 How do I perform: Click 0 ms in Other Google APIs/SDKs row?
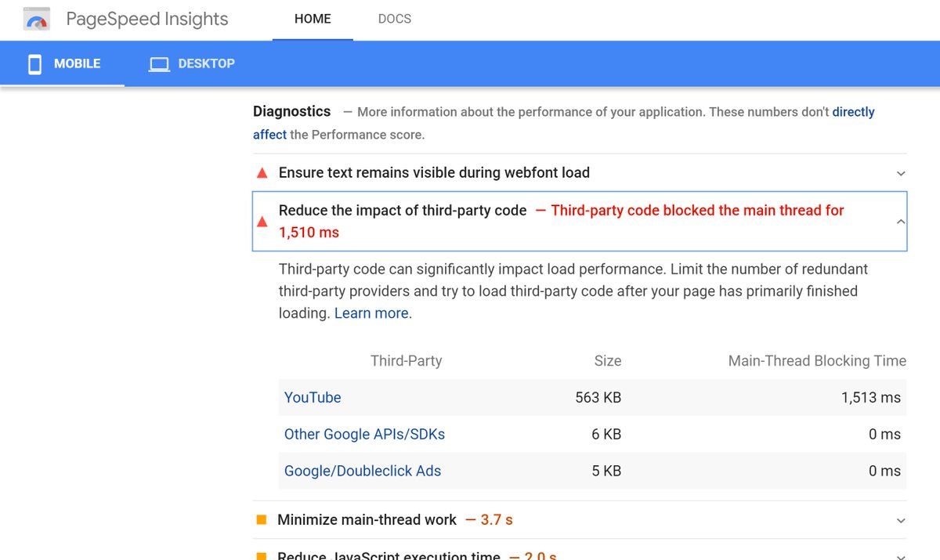(884, 434)
